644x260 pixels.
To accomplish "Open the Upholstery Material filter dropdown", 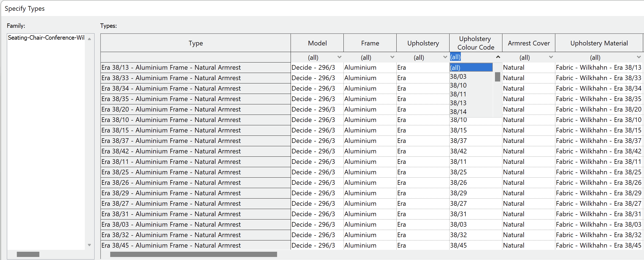I will [x=639, y=57].
